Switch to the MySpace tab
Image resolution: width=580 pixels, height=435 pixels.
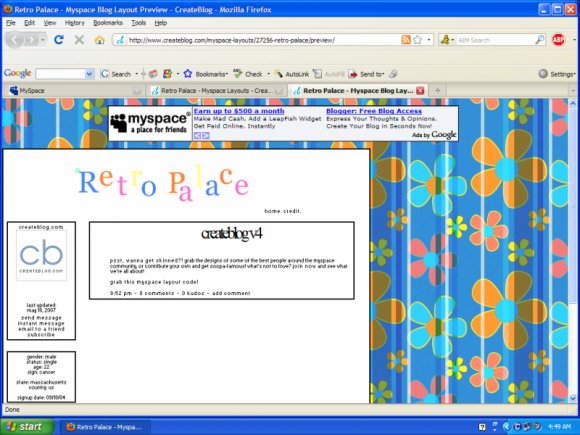click(73, 91)
